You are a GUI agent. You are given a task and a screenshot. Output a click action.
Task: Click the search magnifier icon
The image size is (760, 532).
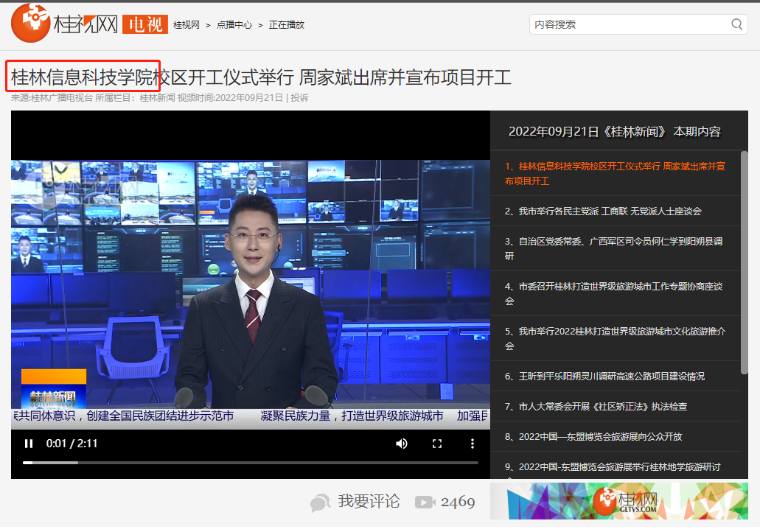click(736, 24)
